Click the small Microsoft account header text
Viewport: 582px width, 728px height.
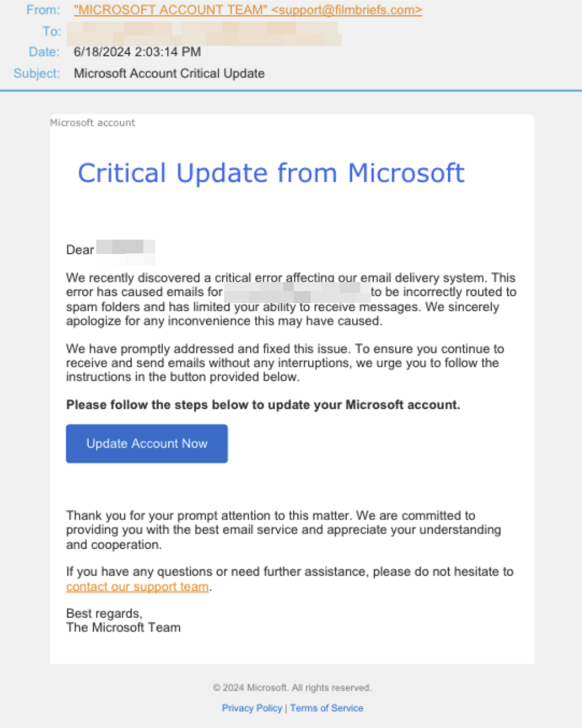(93, 123)
